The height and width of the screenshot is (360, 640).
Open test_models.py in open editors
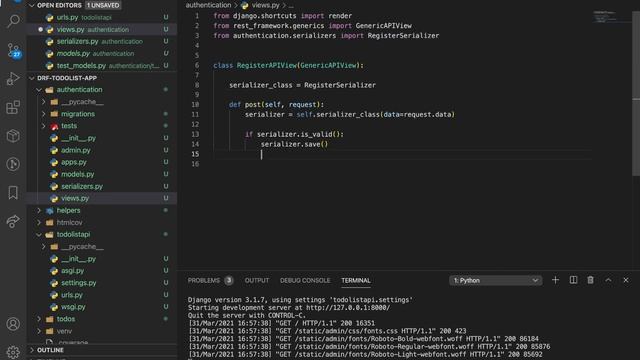coord(102,66)
